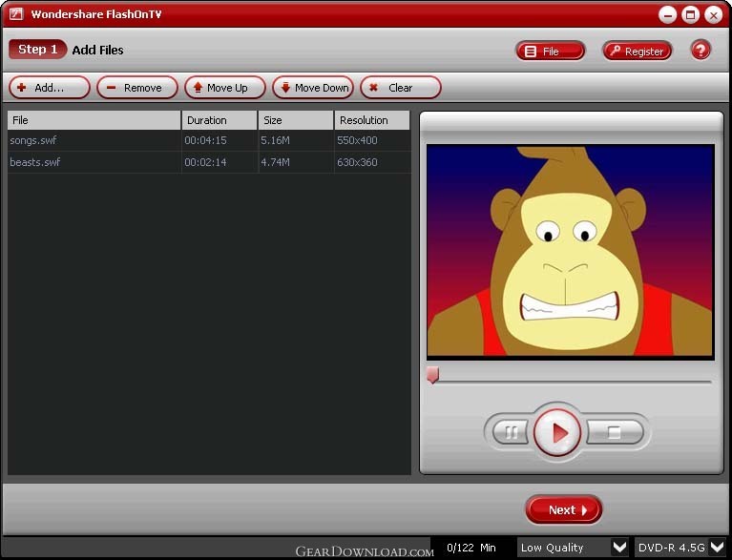732x560 pixels.
Task: Click the preview seek slider handle
Action: (x=432, y=375)
